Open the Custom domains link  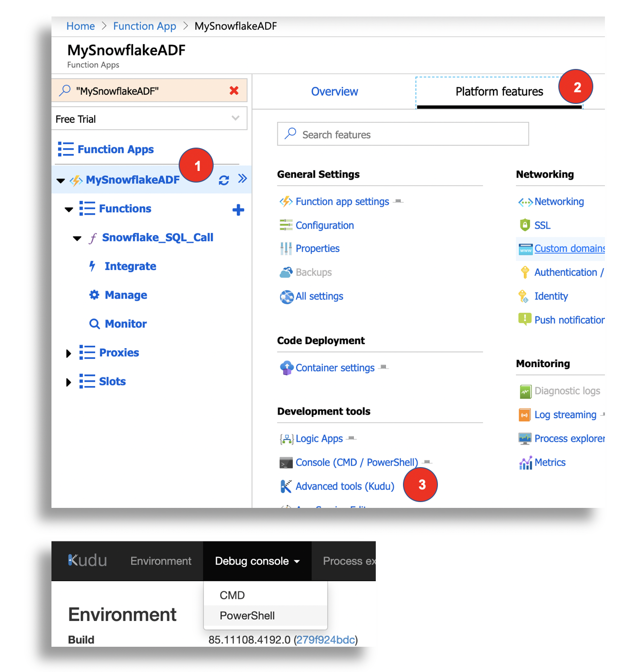click(x=569, y=248)
